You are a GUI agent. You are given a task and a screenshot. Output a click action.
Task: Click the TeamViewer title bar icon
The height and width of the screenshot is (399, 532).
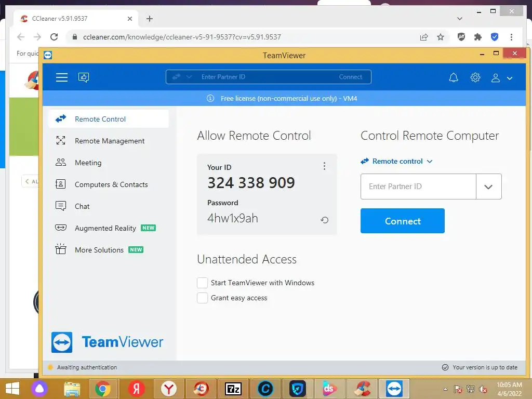tap(48, 55)
